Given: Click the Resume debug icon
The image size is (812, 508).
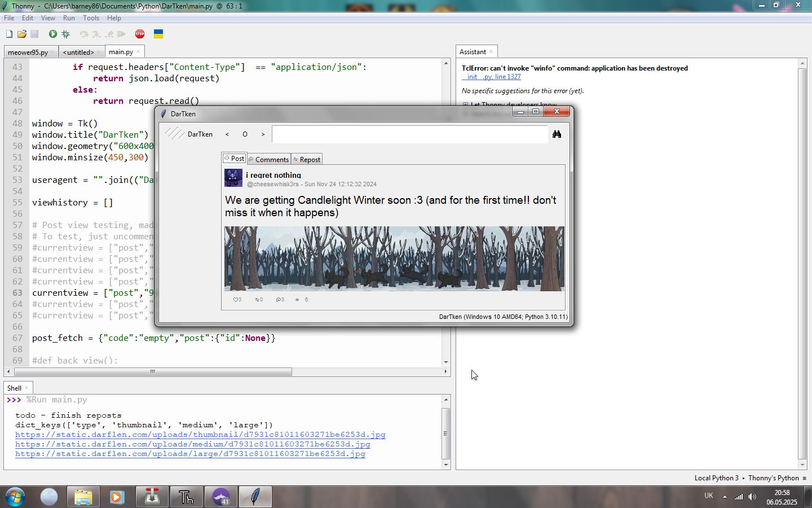Looking at the screenshot, I should [x=121, y=34].
